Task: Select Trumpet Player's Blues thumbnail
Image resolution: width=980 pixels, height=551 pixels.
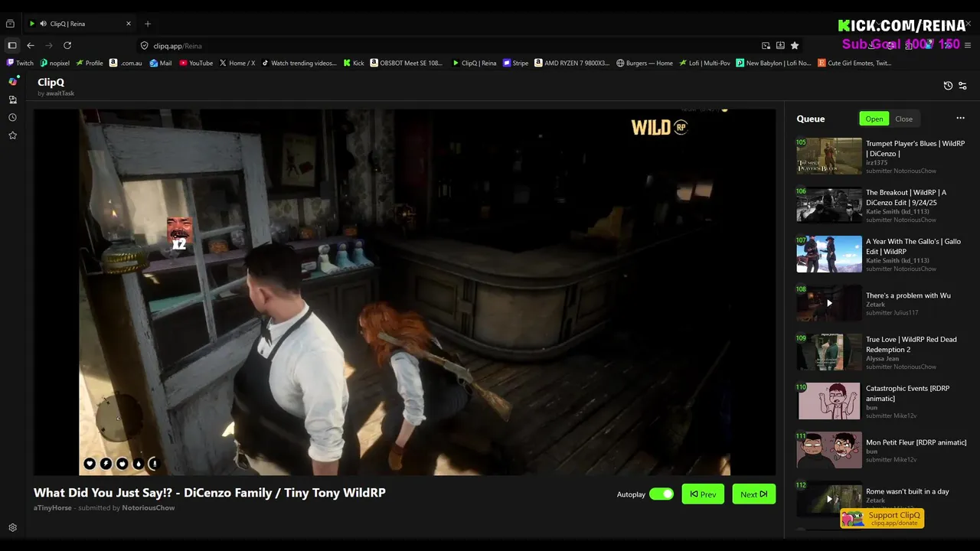Action: 829,156
